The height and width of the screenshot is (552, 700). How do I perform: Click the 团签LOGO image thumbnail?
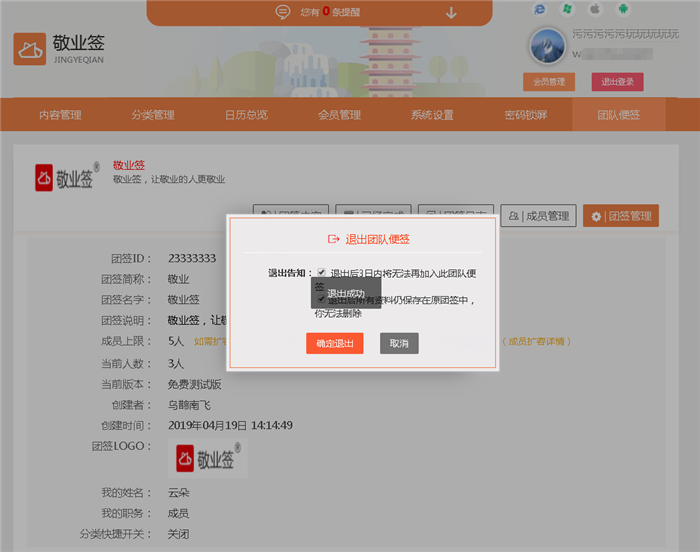click(x=208, y=458)
